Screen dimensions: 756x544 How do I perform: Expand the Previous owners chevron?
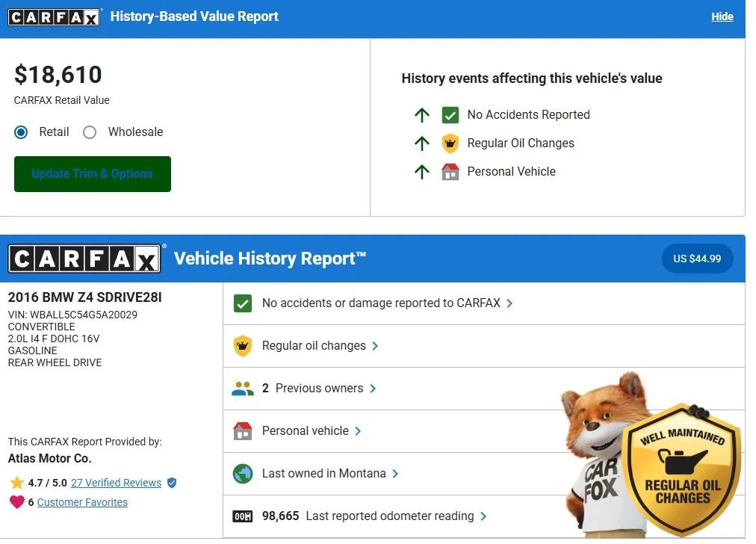tap(373, 389)
